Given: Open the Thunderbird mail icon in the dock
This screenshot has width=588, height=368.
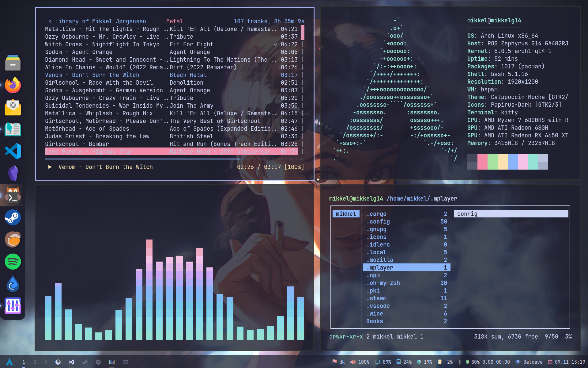Looking at the screenshot, I should coord(13,107).
